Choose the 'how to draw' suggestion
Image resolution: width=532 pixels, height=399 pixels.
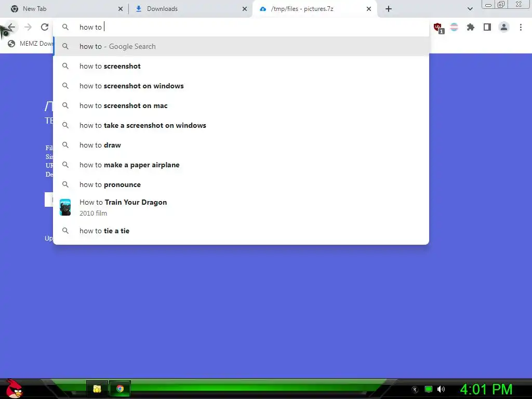pos(241,145)
